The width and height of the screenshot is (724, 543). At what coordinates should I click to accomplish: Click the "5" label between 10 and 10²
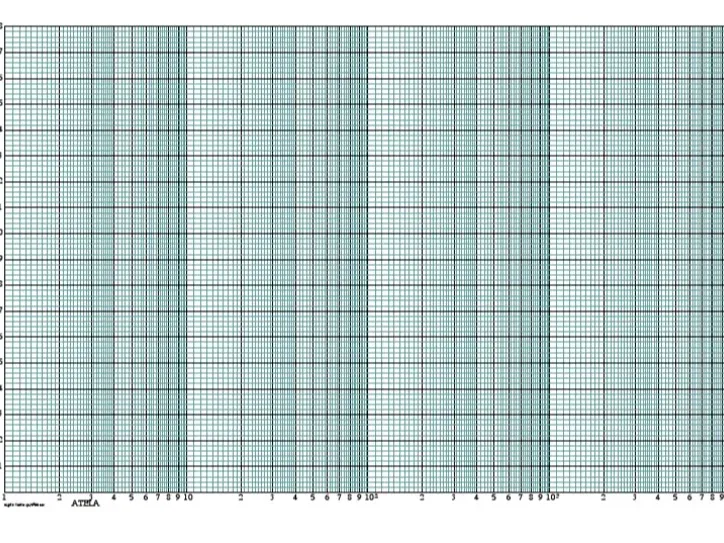[313, 497]
